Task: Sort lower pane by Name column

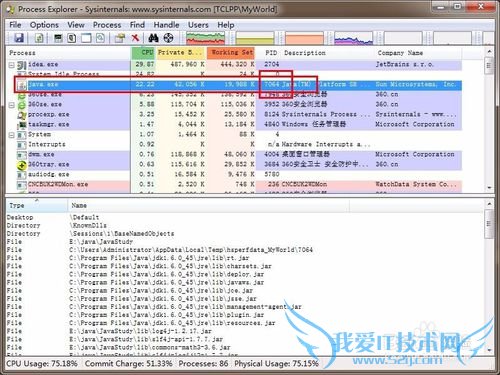Action: (x=208, y=206)
